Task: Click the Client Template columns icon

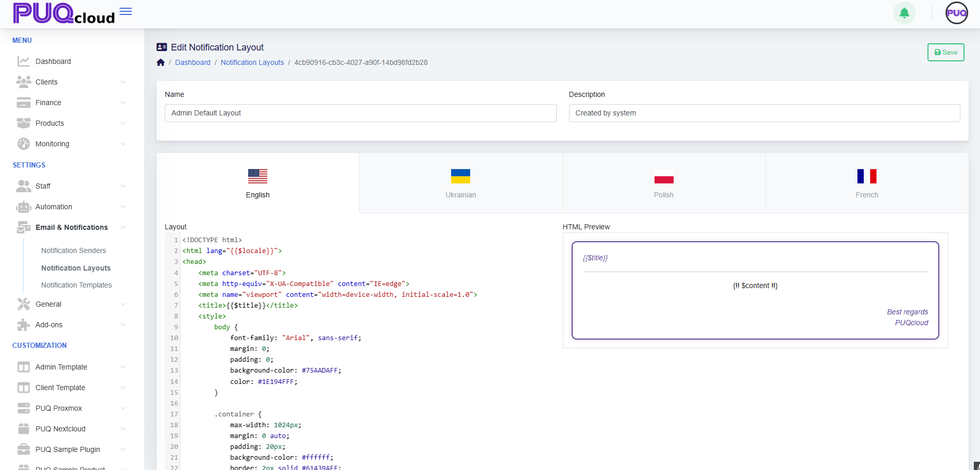Action: point(24,388)
